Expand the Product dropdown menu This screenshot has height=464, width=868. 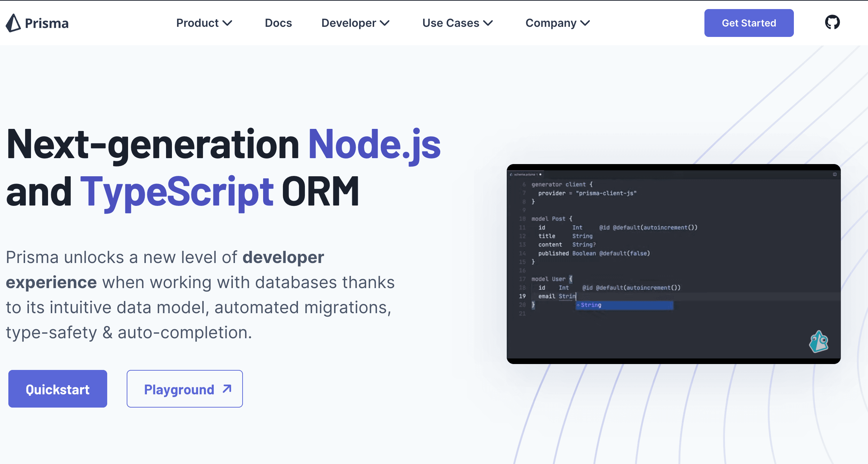click(204, 23)
